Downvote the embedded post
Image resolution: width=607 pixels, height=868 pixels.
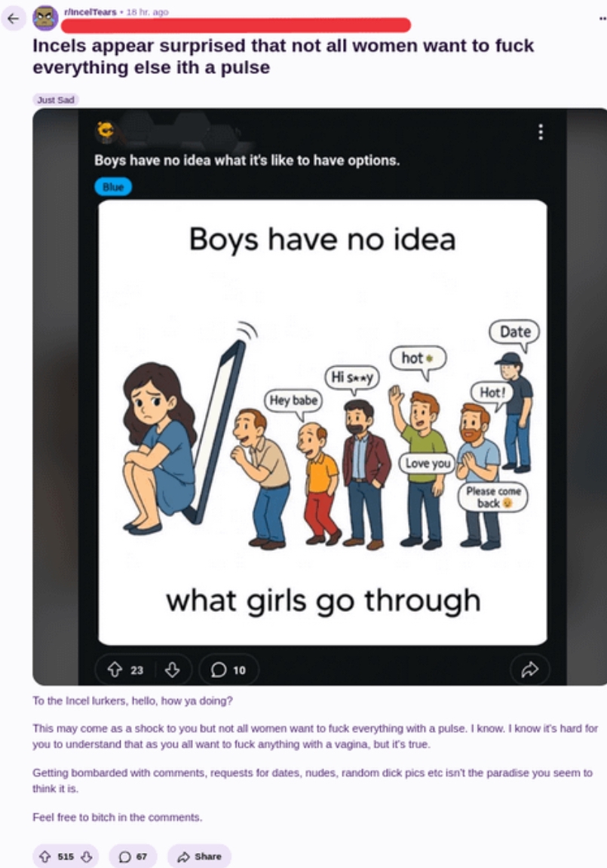tap(172, 670)
